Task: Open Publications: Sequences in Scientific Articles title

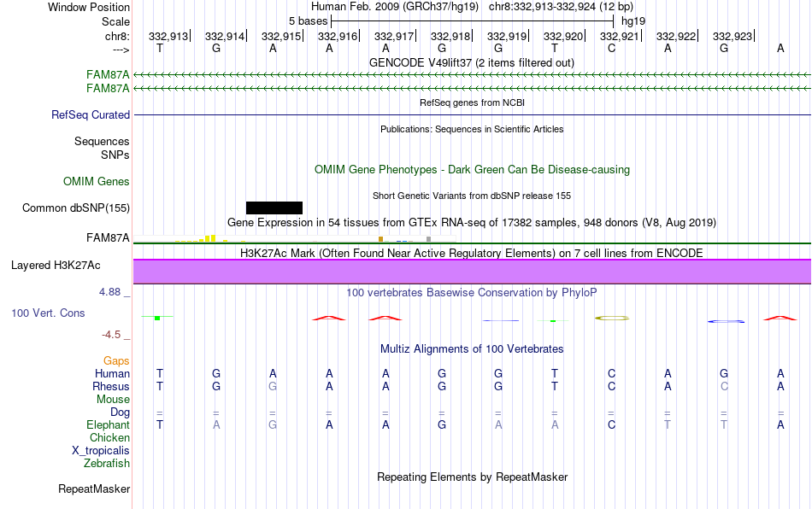Action: click(x=472, y=129)
